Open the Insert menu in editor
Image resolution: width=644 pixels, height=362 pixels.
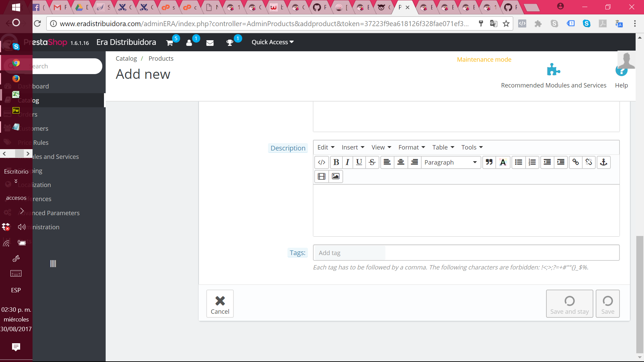click(x=353, y=147)
